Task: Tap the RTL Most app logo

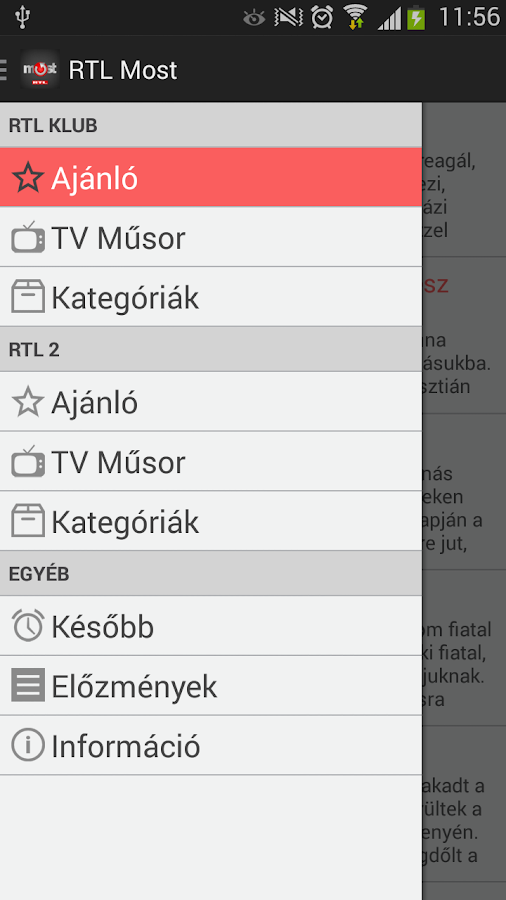Action: click(x=40, y=69)
